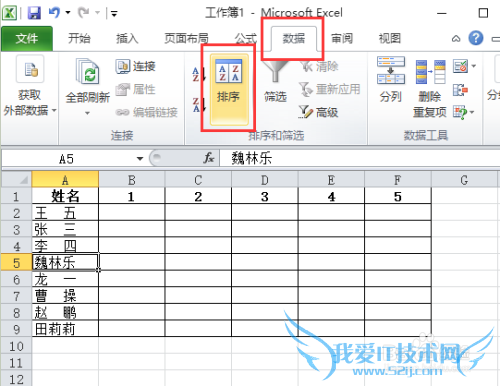Click the fx insert function icon
The image size is (500, 386).
(x=209, y=158)
